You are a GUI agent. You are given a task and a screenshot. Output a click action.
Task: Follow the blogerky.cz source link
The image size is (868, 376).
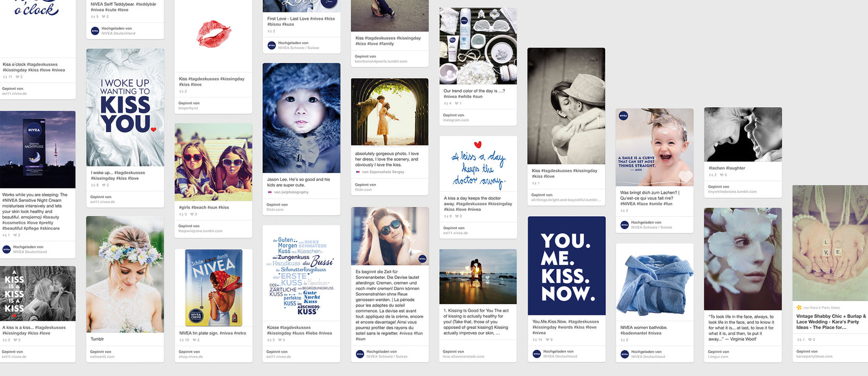pyautogui.click(x=188, y=108)
